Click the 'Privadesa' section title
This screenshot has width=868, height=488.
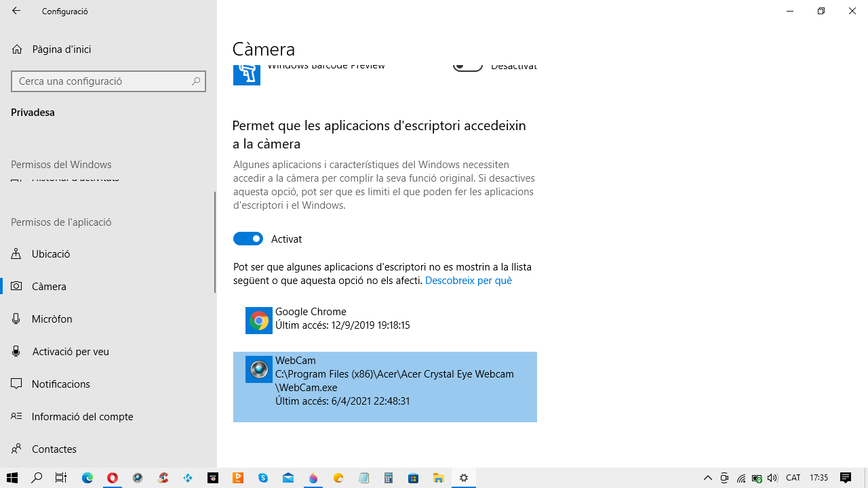click(x=33, y=112)
